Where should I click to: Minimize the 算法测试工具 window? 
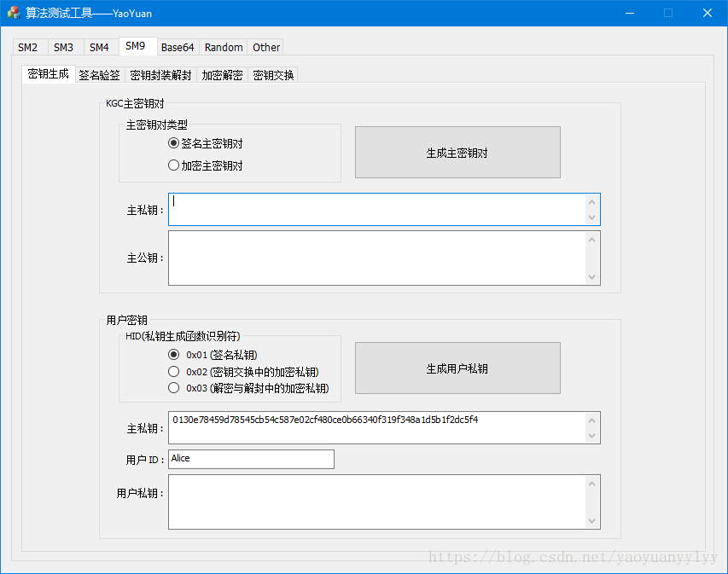point(630,13)
